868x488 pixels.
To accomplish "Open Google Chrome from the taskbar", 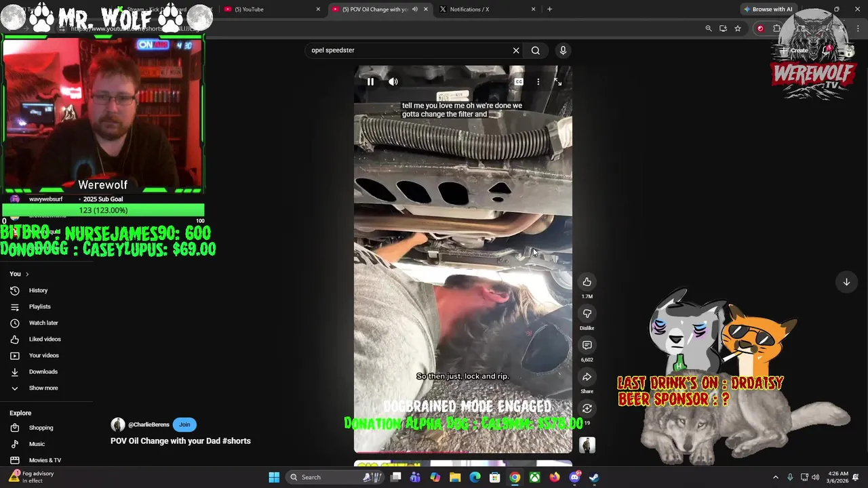I will click(x=515, y=477).
